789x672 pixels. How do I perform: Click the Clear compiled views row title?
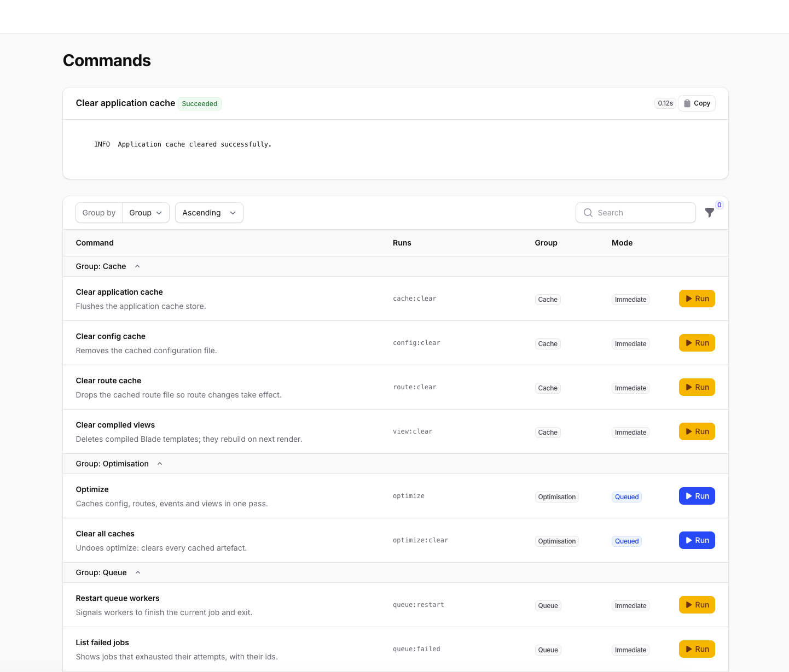pyautogui.click(x=115, y=425)
